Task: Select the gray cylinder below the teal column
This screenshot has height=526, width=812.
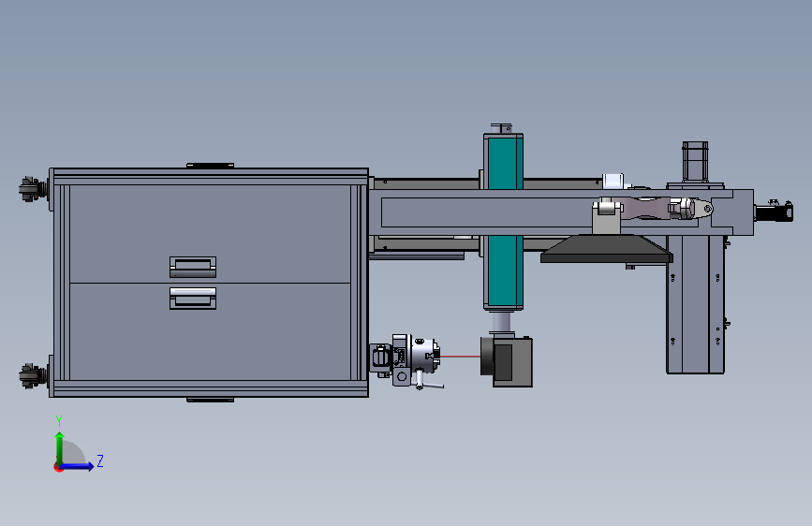Action: 501,322
